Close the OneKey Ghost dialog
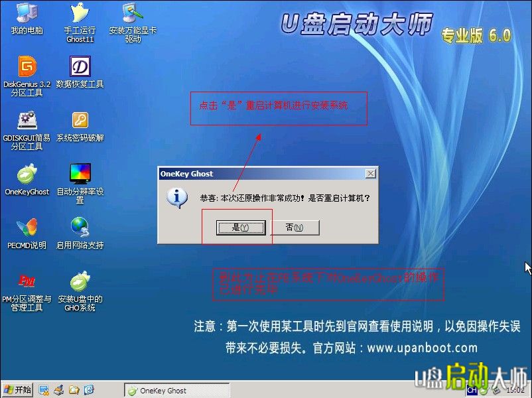The height and width of the screenshot is (398, 532). pyautogui.click(x=371, y=174)
